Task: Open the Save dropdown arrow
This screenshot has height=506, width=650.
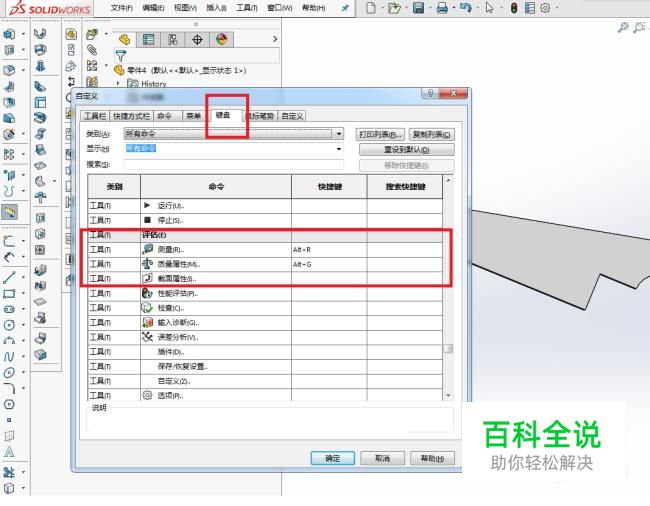Action: click(429, 8)
